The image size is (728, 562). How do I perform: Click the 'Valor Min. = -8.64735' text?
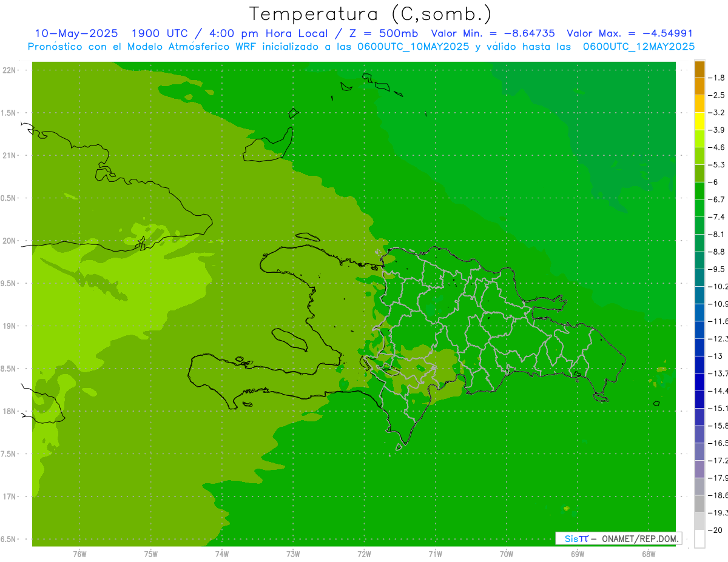click(493, 33)
